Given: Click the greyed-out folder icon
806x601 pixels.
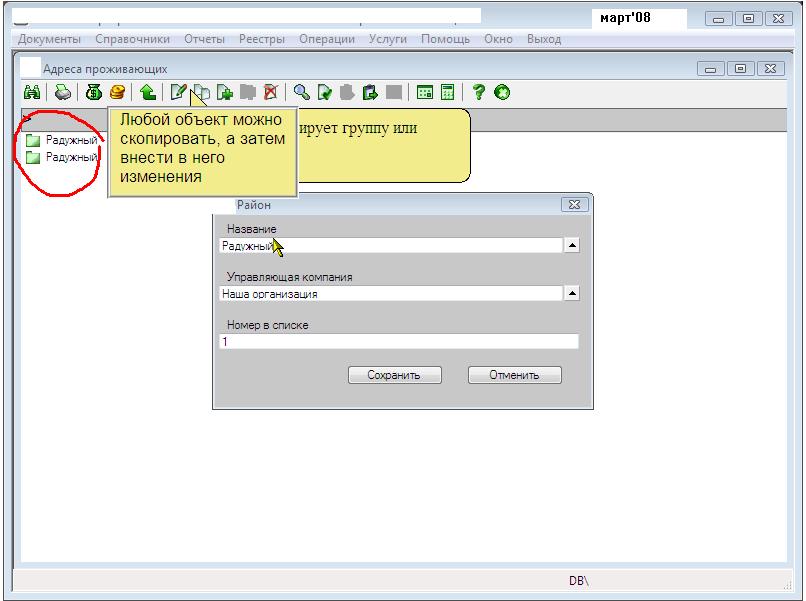Looking at the screenshot, I should pyautogui.click(x=248, y=93).
